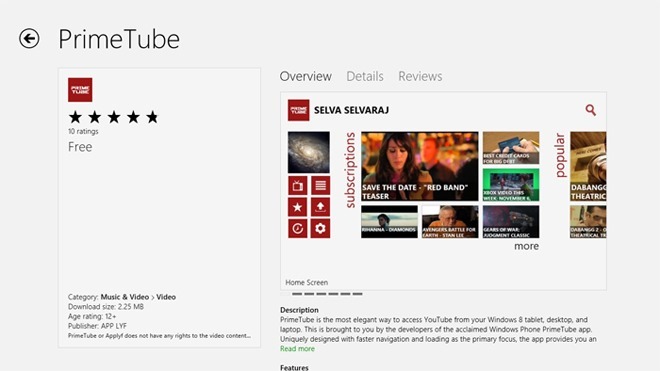Click the PrimeTube page title
The height and width of the screenshot is (371, 660).
point(119,39)
